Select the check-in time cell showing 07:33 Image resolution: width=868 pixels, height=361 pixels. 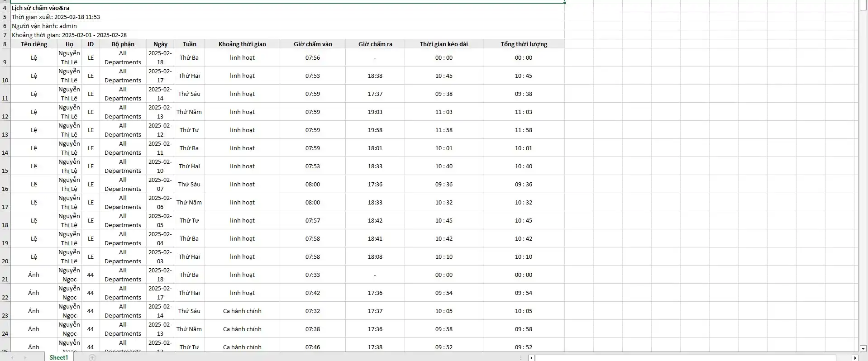312,275
